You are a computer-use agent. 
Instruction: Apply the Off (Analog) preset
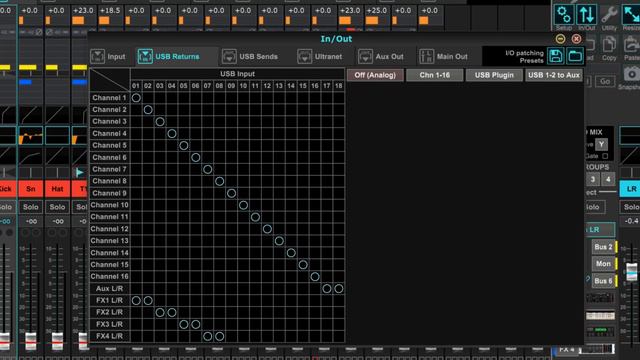(x=375, y=75)
